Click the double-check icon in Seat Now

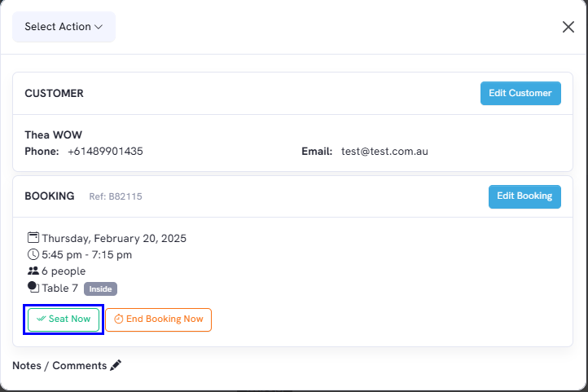pyautogui.click(x=41, y=319)
